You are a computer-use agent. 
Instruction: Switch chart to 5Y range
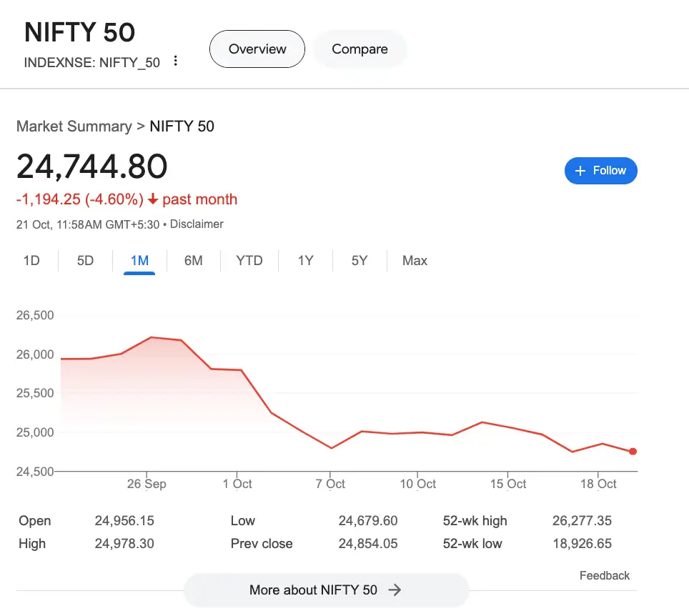[360, 261]
